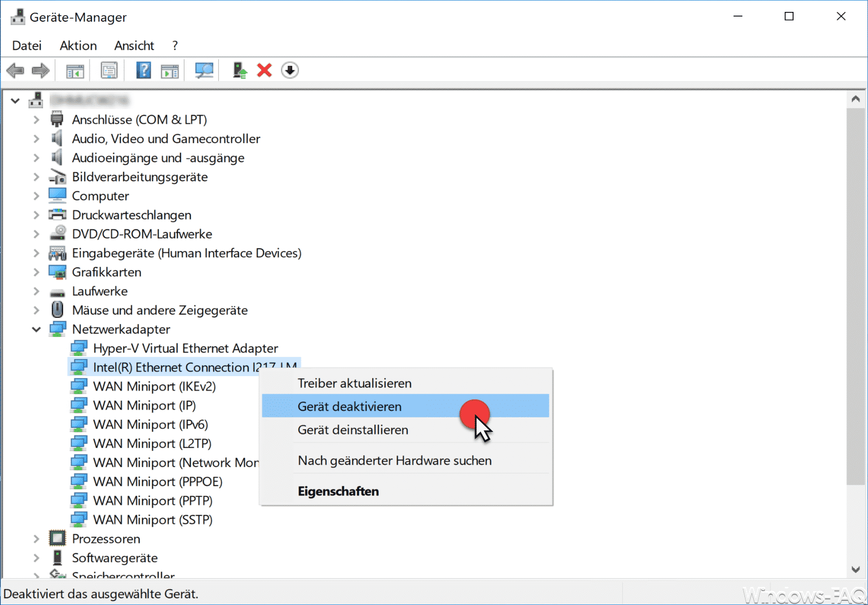The height and width of the screenshot is (605, 868).
Task: Click scan for hardware changes monitor icon
Action: [204, 70]
